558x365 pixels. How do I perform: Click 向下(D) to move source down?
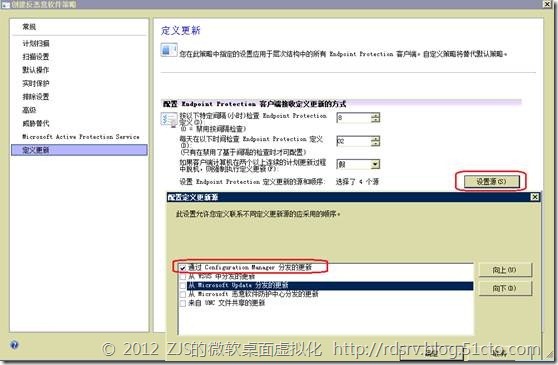(505, 288)
